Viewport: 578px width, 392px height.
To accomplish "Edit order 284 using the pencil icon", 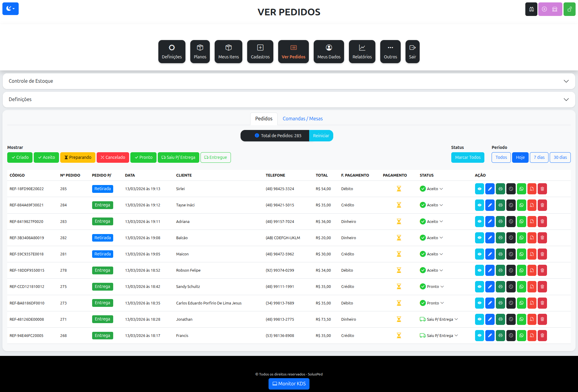I will 490,205.
